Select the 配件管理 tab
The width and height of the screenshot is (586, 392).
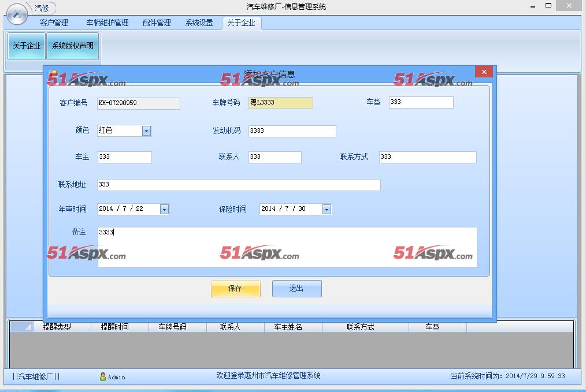[157, 23]
